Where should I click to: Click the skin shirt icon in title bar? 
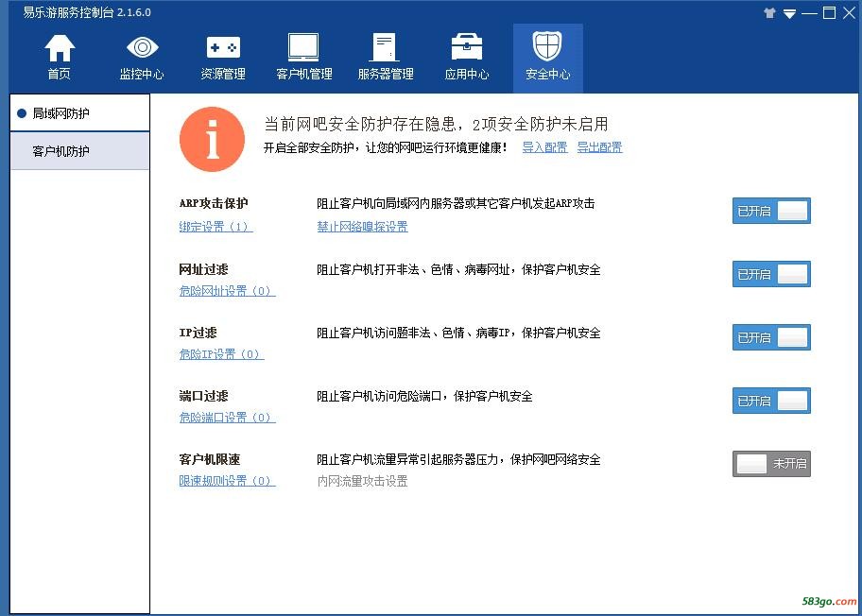coord(769,12)
